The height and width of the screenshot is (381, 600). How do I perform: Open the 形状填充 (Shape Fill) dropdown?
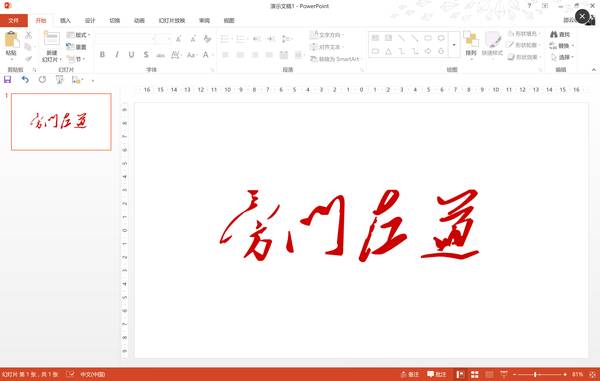point(523,34)
